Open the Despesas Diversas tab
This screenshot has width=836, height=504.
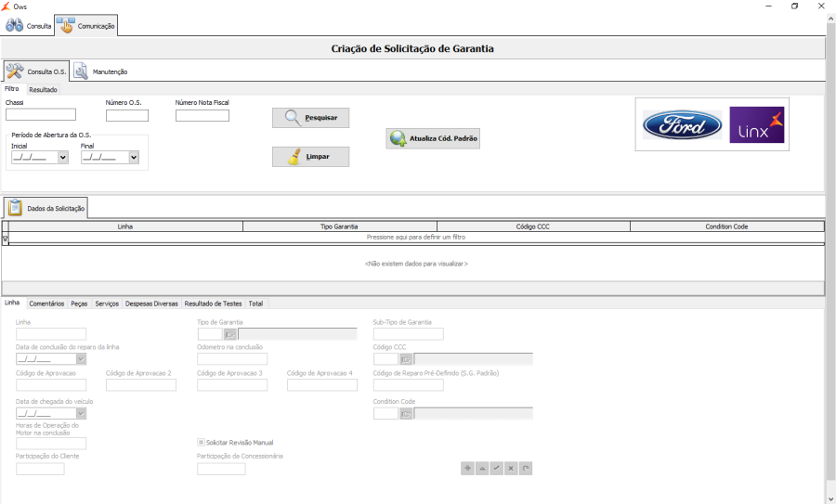pyautogui.click(x=151, y=304)
